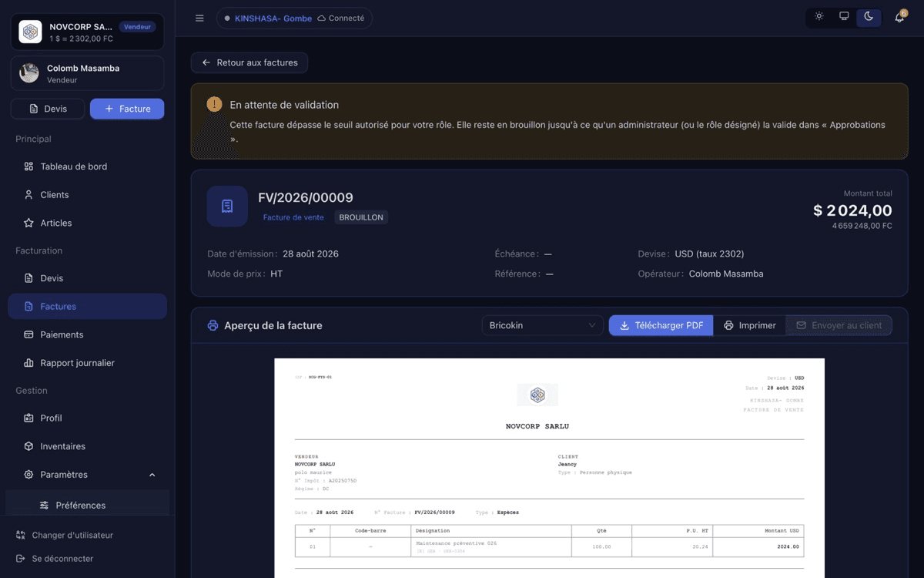Open Profil in sidebar
The height and width of the screenshot is (578, 924).
[87, 418]
